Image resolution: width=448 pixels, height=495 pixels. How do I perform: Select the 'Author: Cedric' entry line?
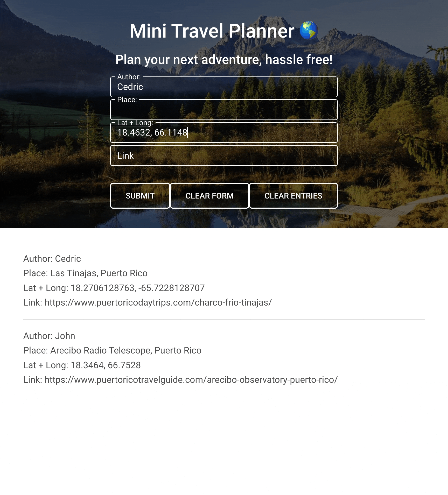[x=52, y=259]
